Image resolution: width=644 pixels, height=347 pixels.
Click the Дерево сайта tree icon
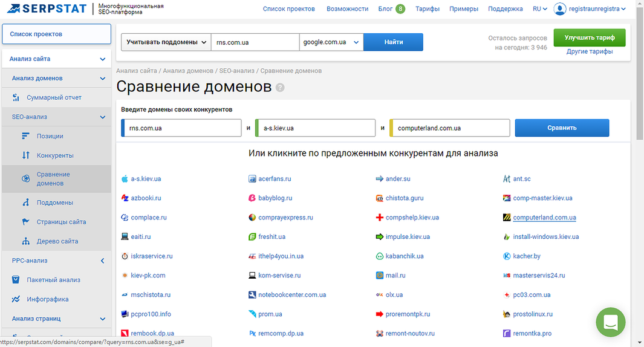click(x=25, y=241)
